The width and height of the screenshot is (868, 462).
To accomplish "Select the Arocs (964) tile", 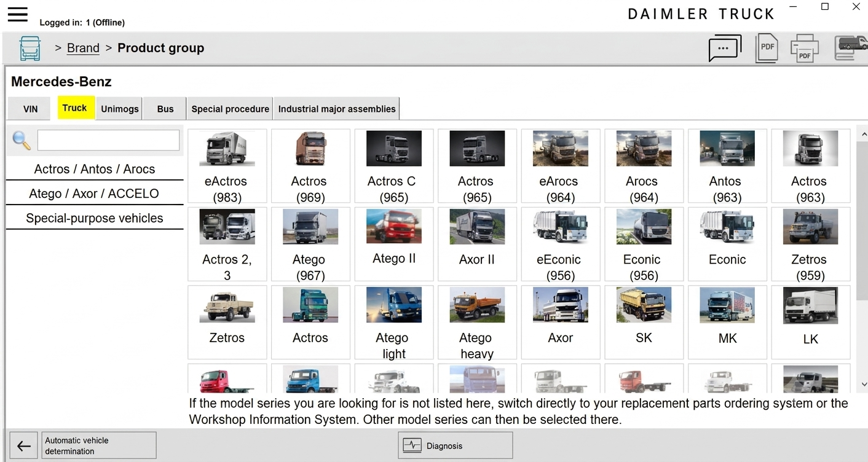I will (644, 166).
